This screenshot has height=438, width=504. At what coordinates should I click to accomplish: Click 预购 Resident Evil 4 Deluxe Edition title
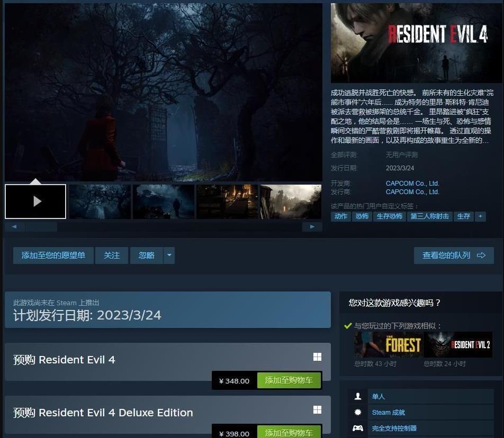[x=103, y=413]
